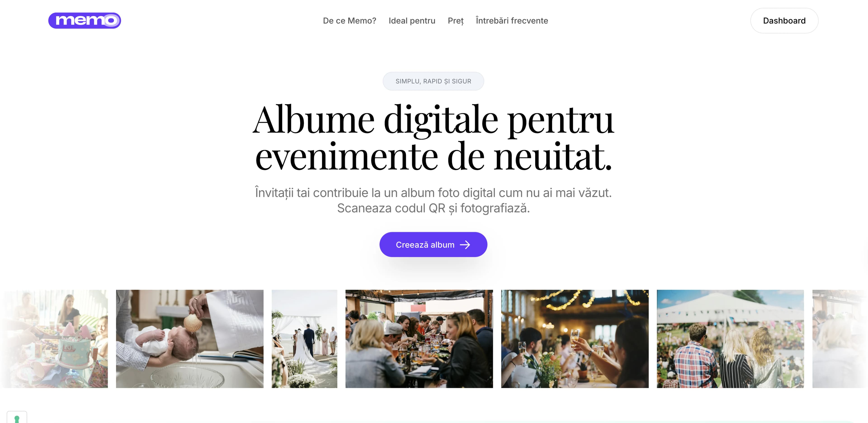Click the green widget icon at bottom left
The height and width of the screenshot is (423, 868).
coord(17,418)
